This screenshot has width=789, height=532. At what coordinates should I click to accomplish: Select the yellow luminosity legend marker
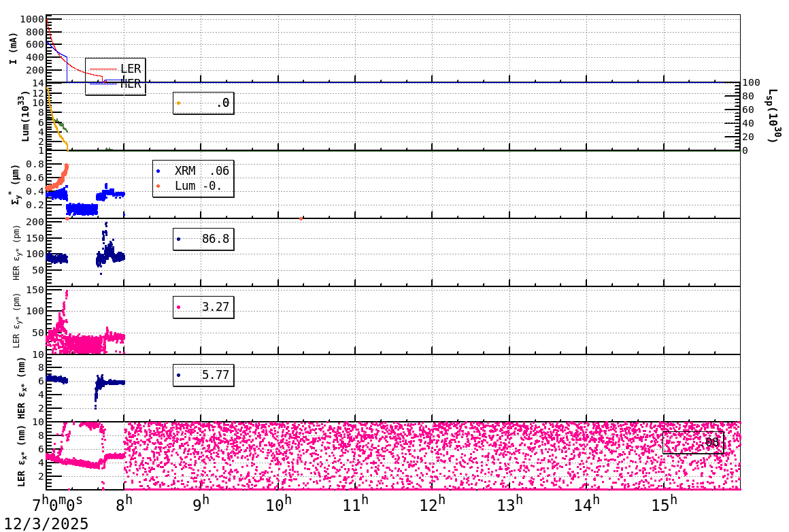point(179,103)
